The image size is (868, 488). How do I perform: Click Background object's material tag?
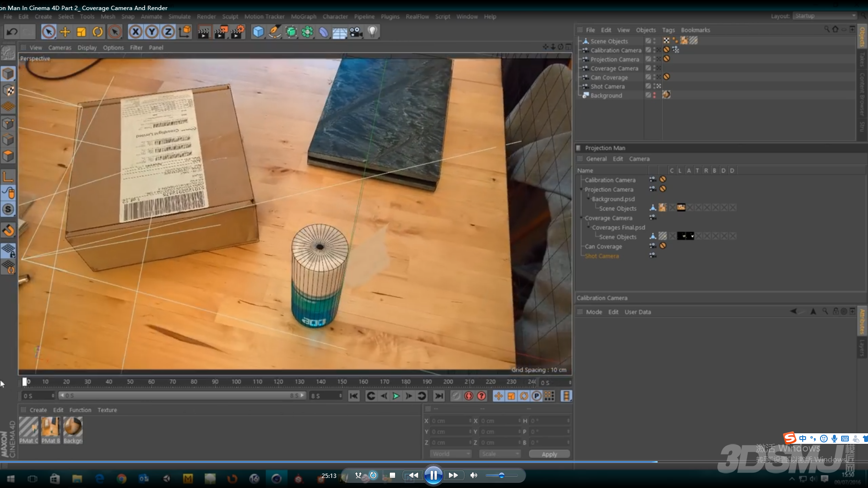[666, 95]
